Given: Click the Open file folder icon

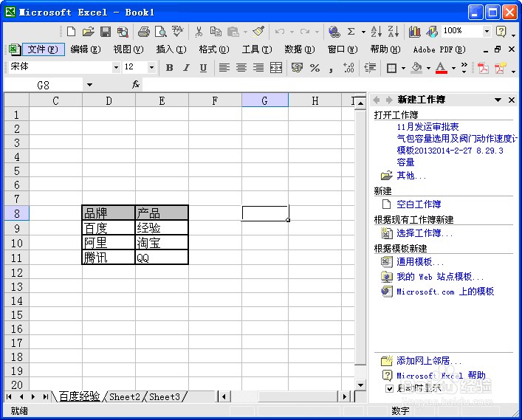Looking at the screenshot, I should [88, 32].
